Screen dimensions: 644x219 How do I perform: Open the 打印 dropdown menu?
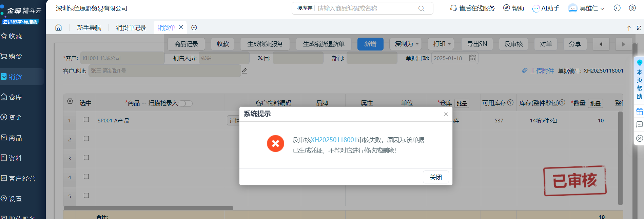pos(442,44)
